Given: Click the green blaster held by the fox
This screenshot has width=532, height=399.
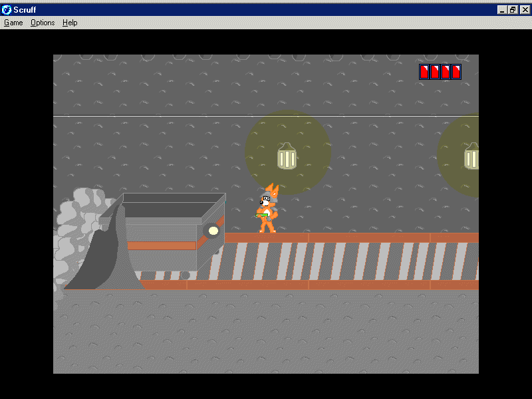Looking at the screenshot, I should click(261, 215).
